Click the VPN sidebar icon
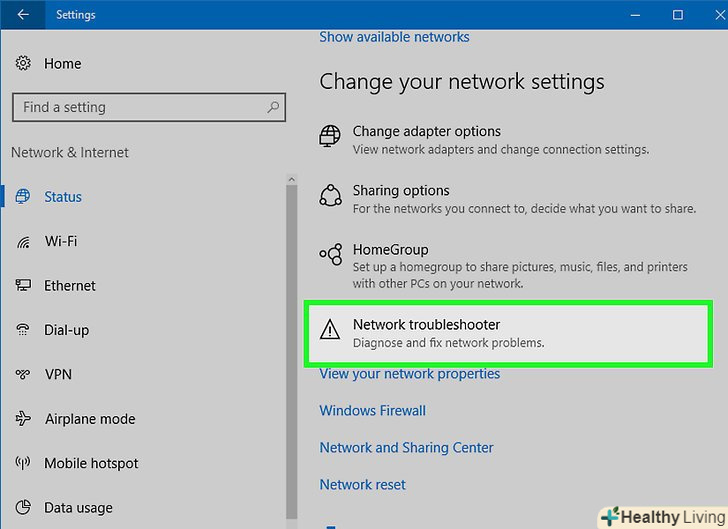 point(24,375)
